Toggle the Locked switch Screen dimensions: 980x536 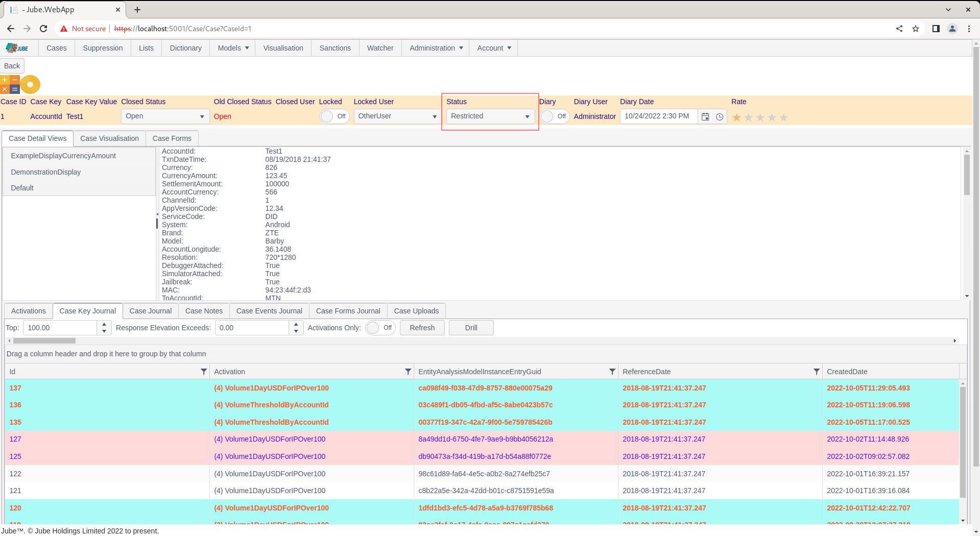point(334,116)
